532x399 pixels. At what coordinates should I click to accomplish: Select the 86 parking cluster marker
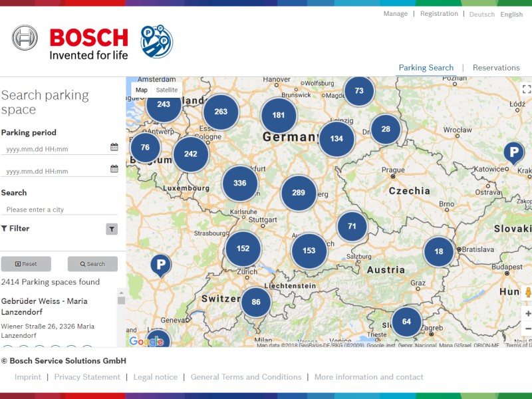pyautogui.click(x=256, y=303)
